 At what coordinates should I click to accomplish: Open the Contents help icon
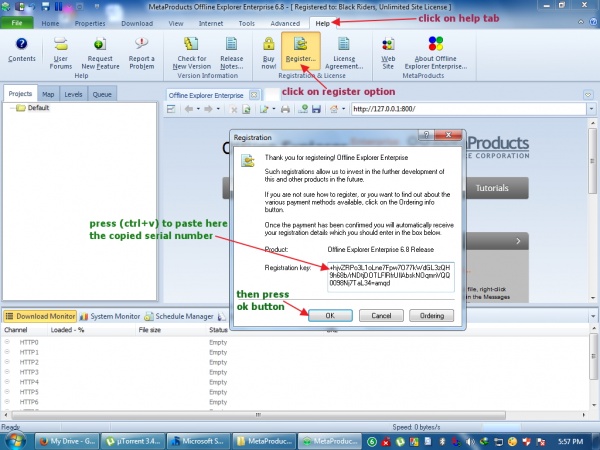[21, 50]
